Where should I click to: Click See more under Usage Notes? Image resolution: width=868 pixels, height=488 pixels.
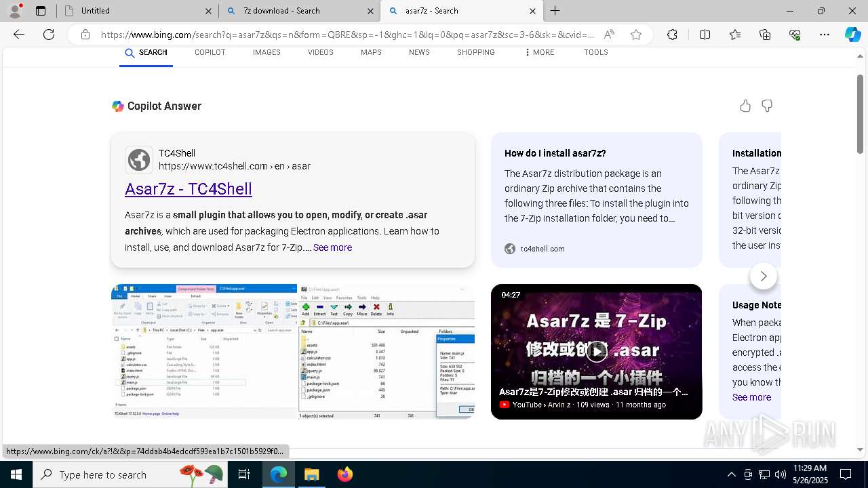(x=751, y=397)
